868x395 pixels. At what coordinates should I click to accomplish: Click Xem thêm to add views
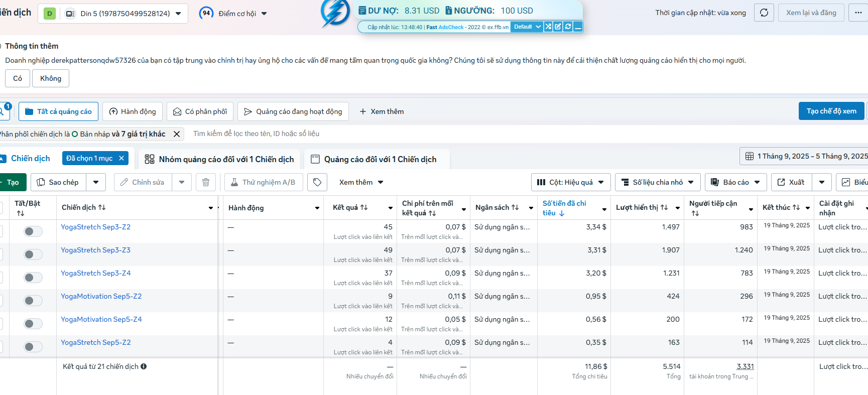pyautogui.click(x=382, y=111)
